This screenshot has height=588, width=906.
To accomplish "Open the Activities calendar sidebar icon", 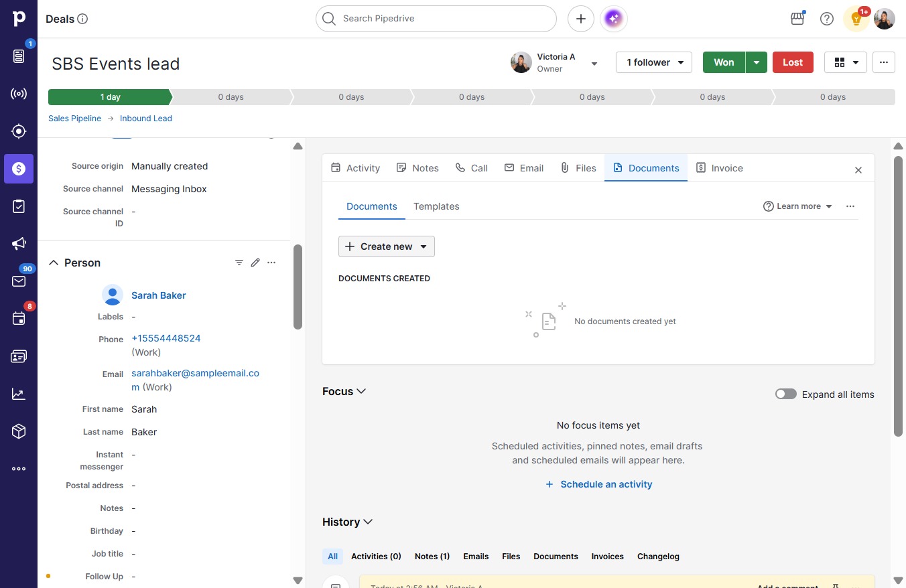I will (19, 319).
